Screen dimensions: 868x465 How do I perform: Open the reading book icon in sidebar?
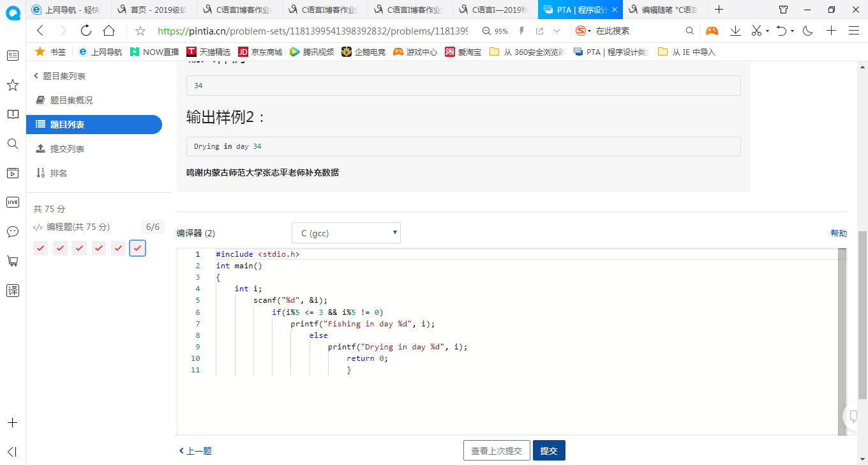pos(12,114)
